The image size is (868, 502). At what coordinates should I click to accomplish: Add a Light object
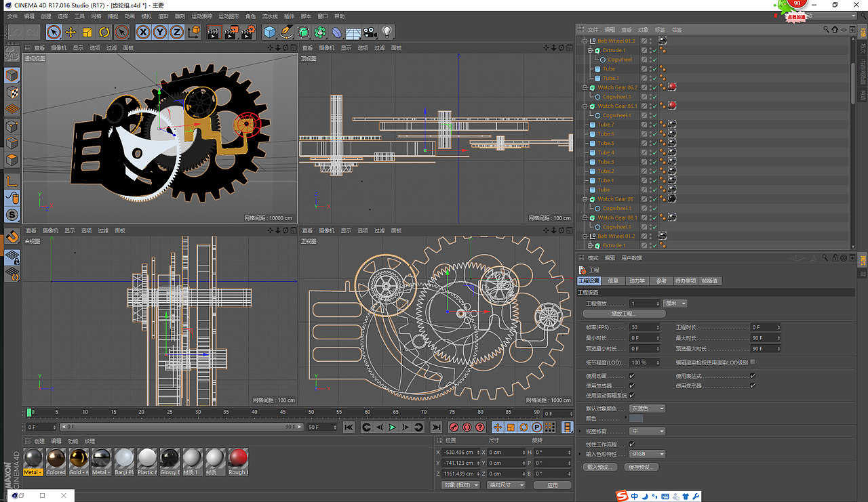coord(387,32)
